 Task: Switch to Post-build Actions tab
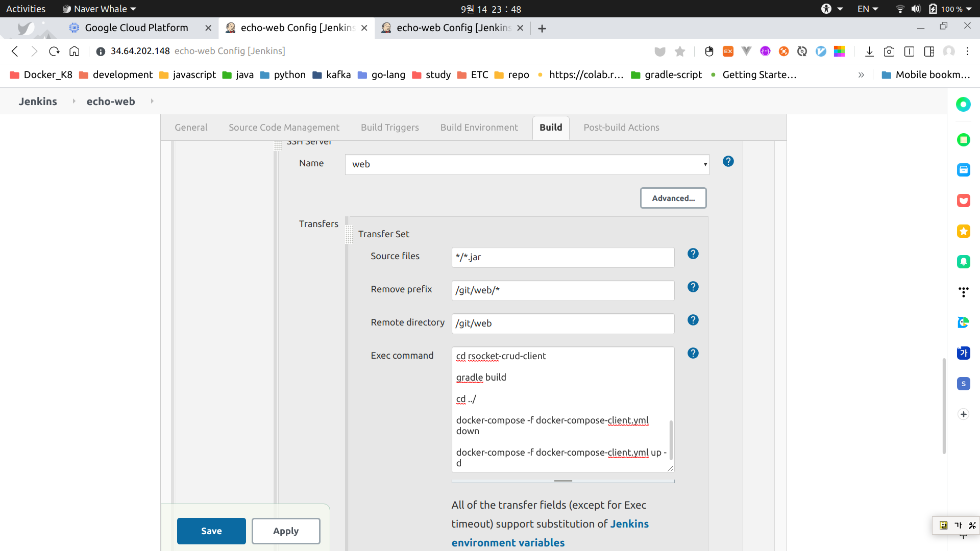tap(621, 128)
